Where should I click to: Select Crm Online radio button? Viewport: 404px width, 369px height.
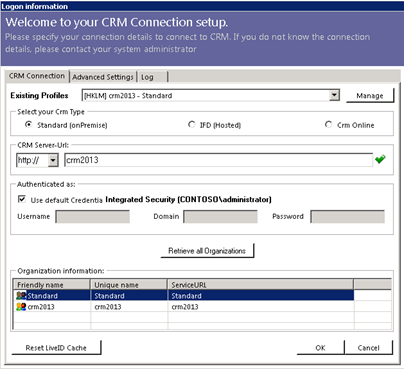(328, 125)
